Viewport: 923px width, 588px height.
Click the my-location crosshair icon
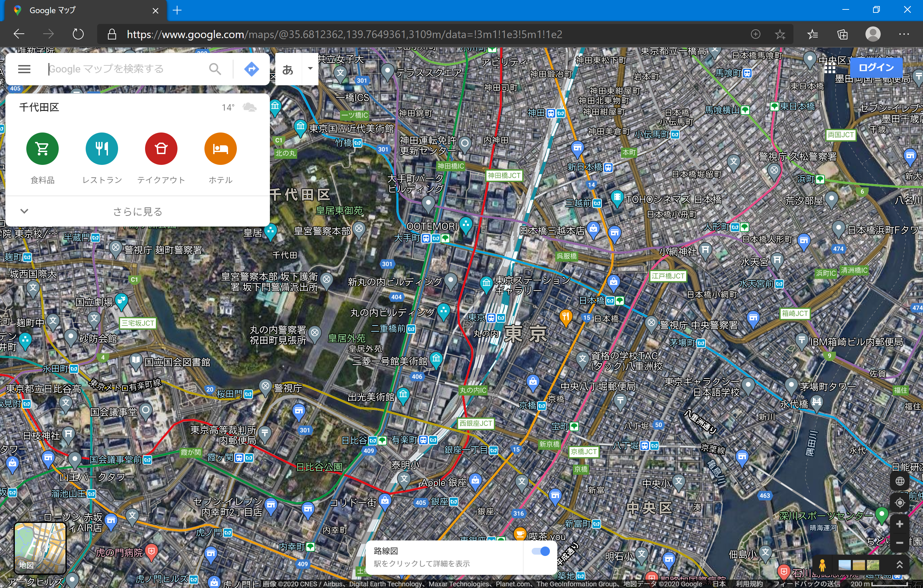tap(900, 503)
